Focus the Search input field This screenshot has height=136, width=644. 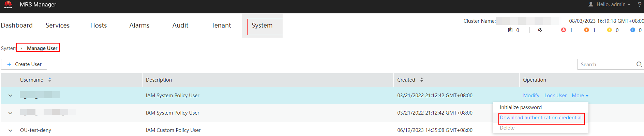[x=606, y=64]
